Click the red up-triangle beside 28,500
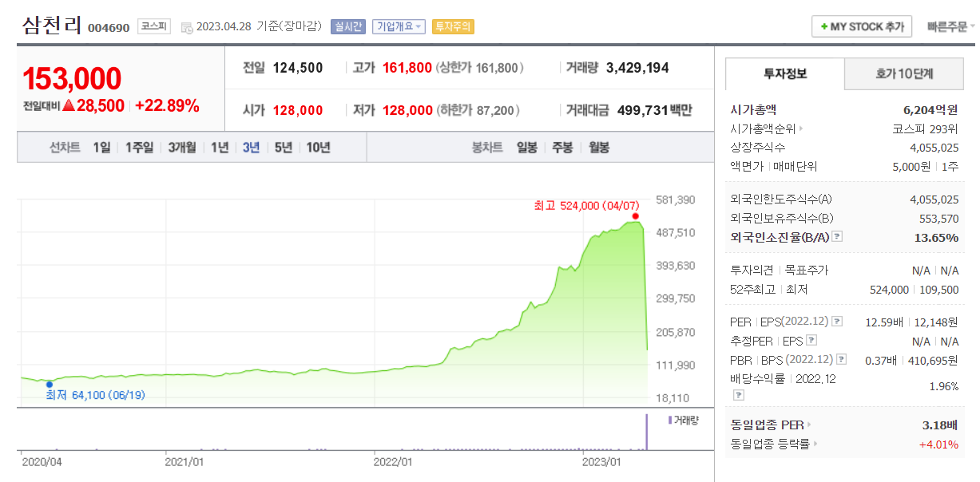This screenshot has width=980, height=482. 69,105
